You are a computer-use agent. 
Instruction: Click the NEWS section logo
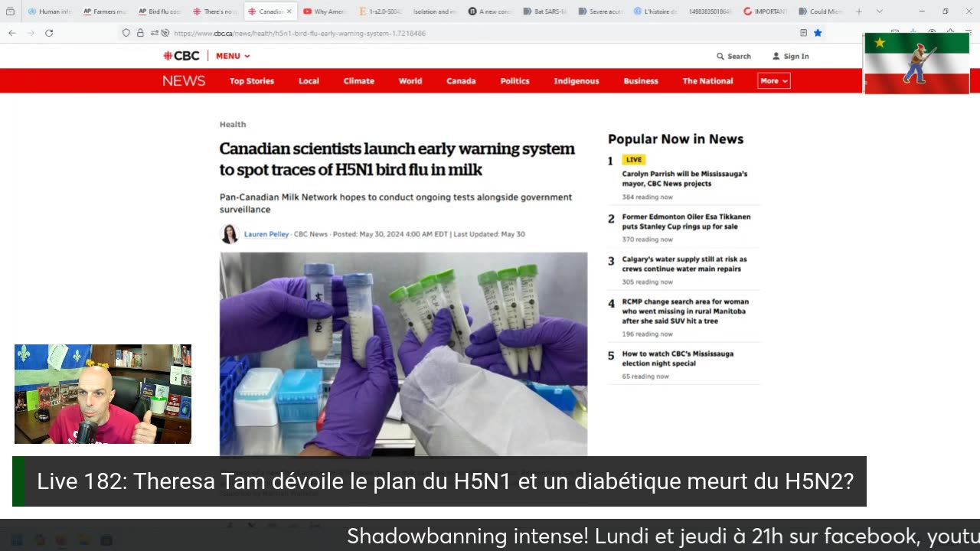184,80
